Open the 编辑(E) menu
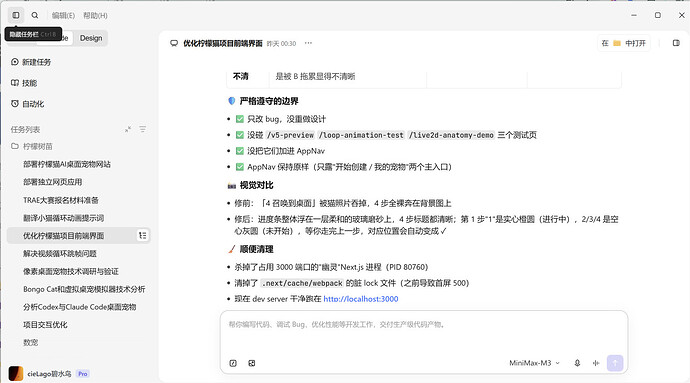690x383 pixels. 63,15
